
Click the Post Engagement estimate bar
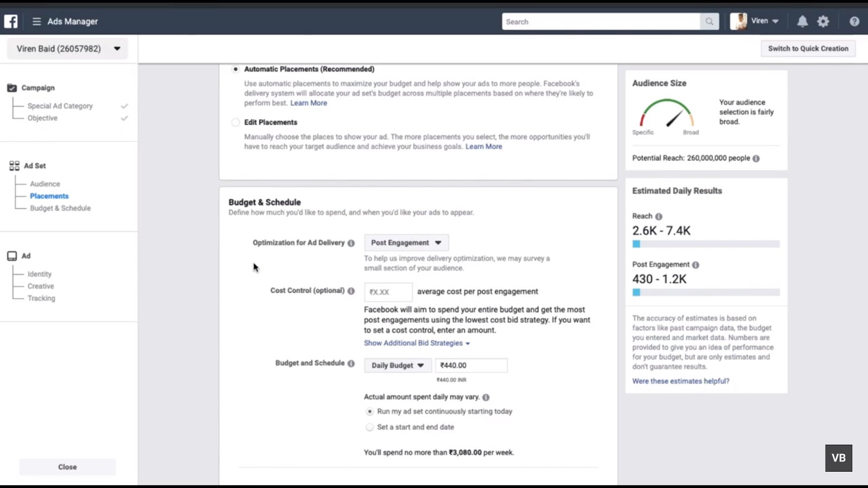pyautogui.click(x=706, y=292)
